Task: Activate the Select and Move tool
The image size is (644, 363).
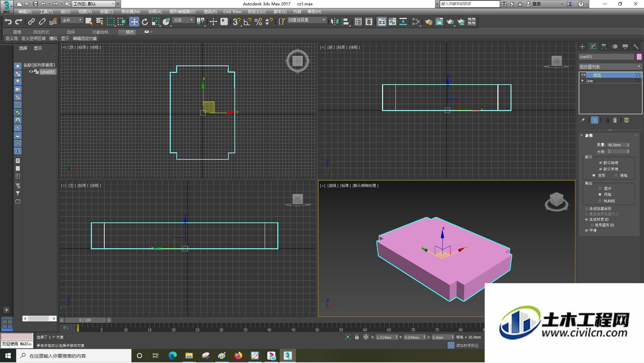Action: coord(134,22)
